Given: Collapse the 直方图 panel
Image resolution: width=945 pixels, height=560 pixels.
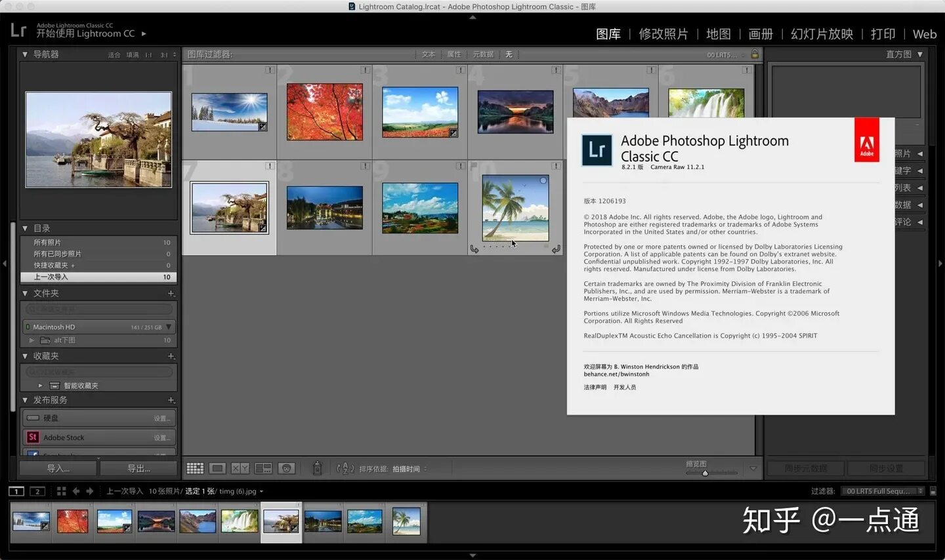Looking at the screenshot, I should click(x=920, y=54).
